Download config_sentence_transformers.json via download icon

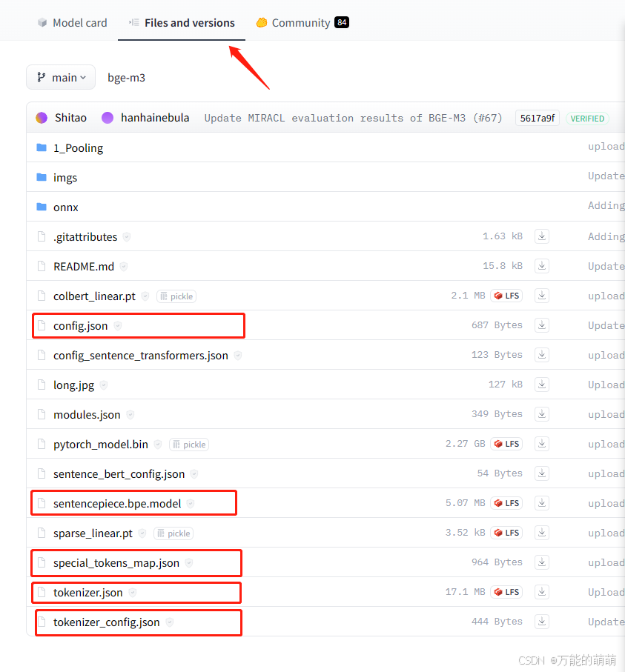click(x=542, y=354)
